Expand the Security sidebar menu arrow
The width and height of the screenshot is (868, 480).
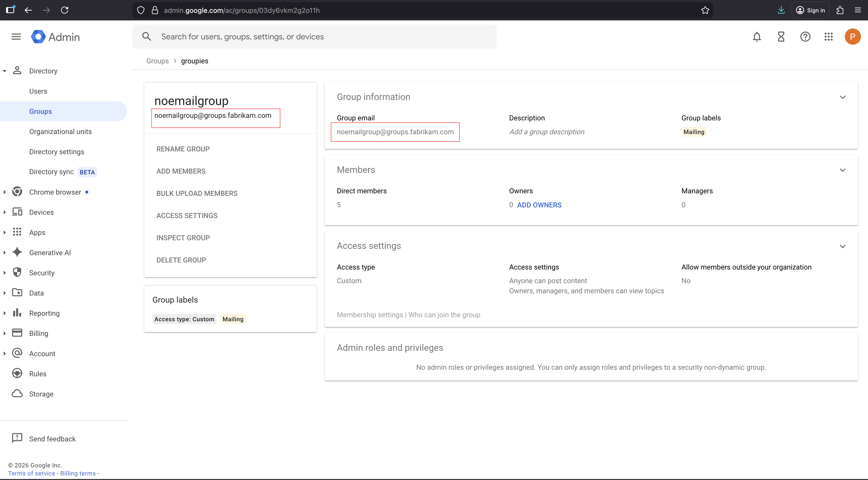(x=5, y=273)
